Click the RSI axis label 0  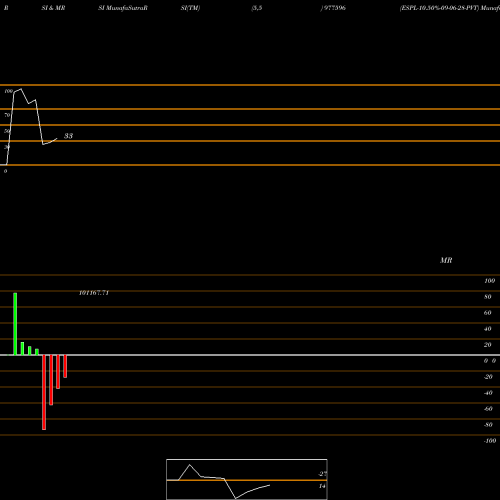click(5, 171)
